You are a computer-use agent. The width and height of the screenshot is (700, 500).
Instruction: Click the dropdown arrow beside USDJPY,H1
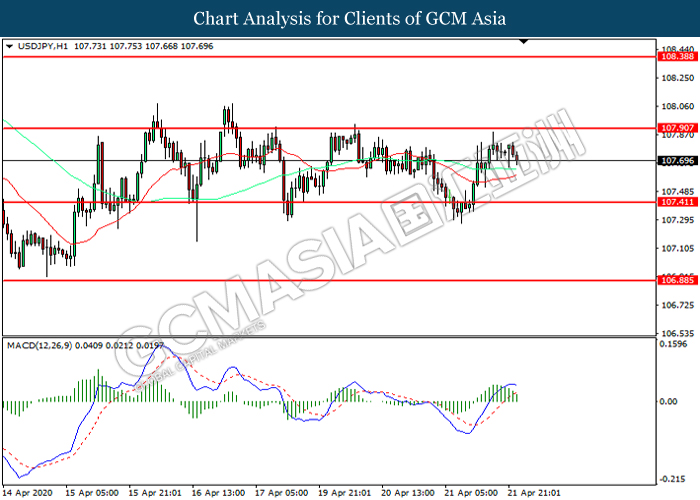(9, 46)
